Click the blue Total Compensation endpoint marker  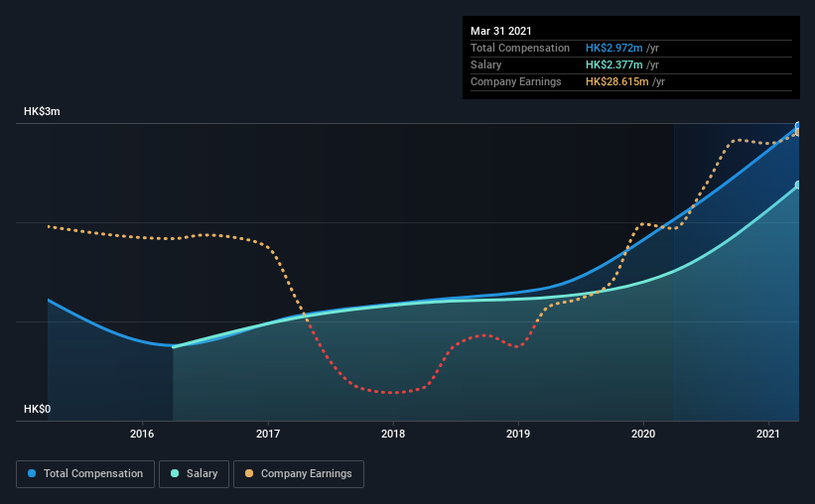tap(798, 126)
